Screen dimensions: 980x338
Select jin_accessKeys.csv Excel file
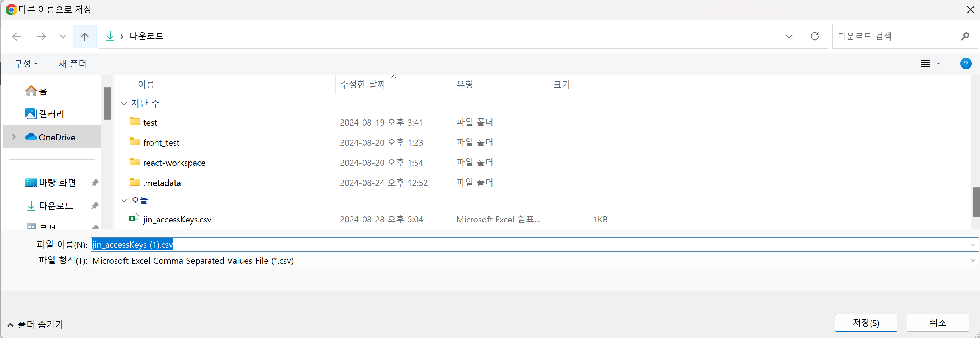tap(177, 219)
